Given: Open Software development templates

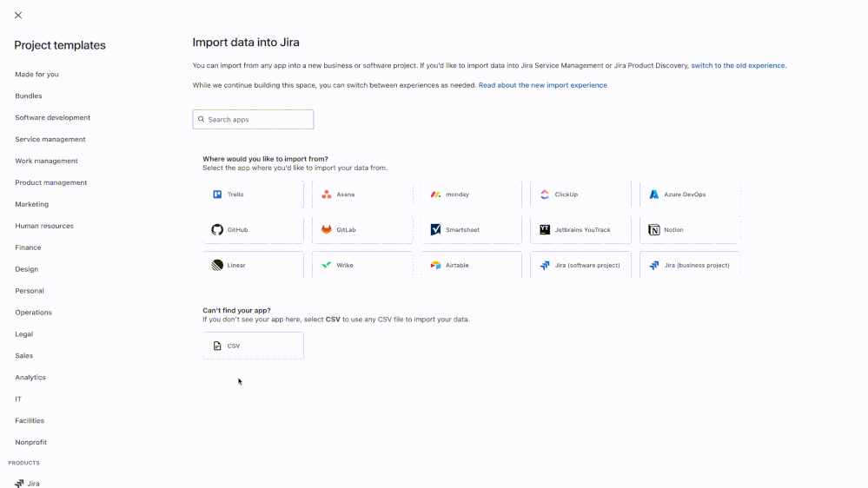Looking at the screenshot, I should point(53,117).
